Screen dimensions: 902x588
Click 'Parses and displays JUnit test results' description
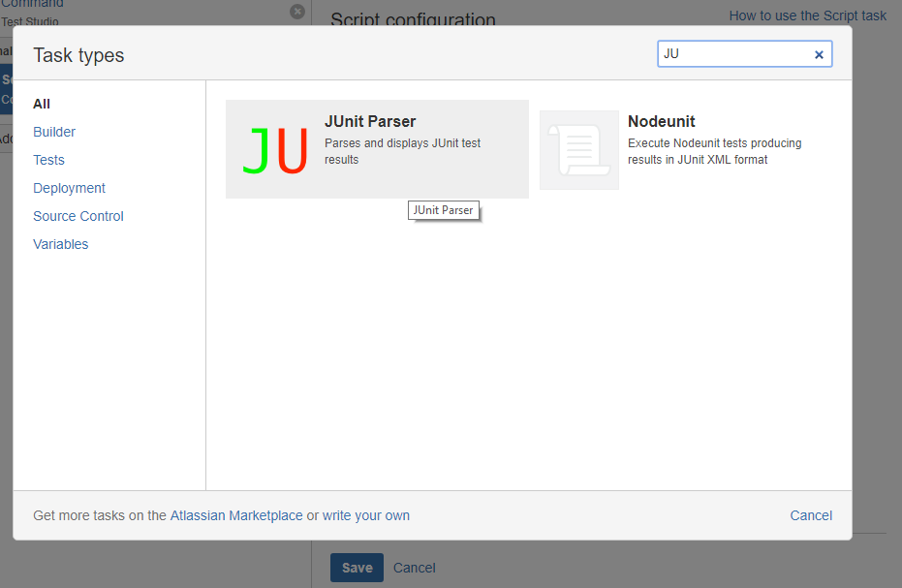click(x=403, y=151)
